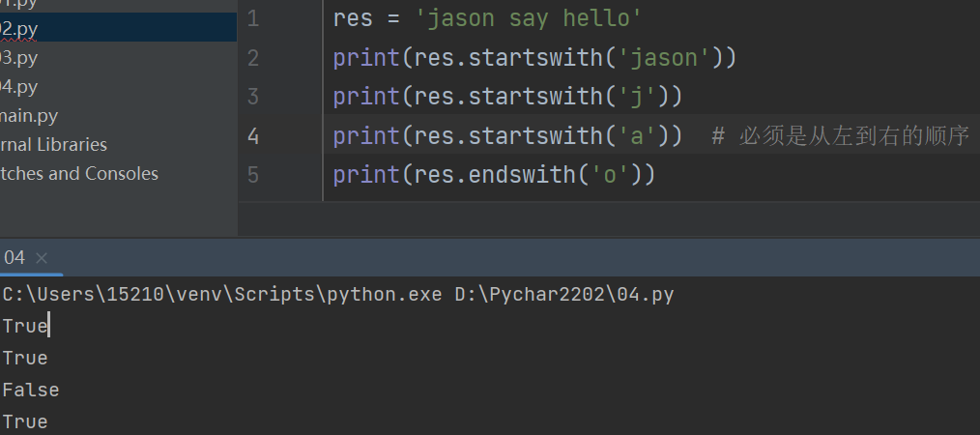Select 03.py in the project tree
The image size is (980, 435).
[x=19, y=57]
